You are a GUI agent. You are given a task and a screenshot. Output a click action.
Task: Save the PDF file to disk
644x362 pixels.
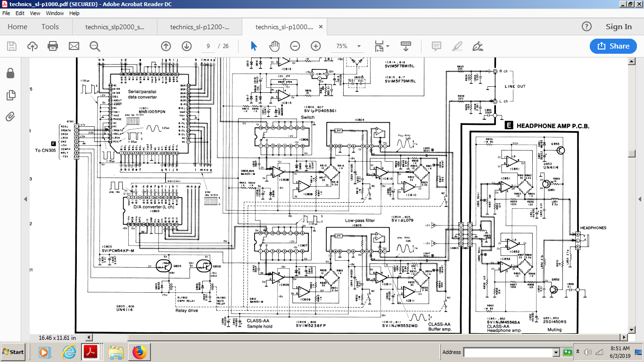tap(12, 46)
